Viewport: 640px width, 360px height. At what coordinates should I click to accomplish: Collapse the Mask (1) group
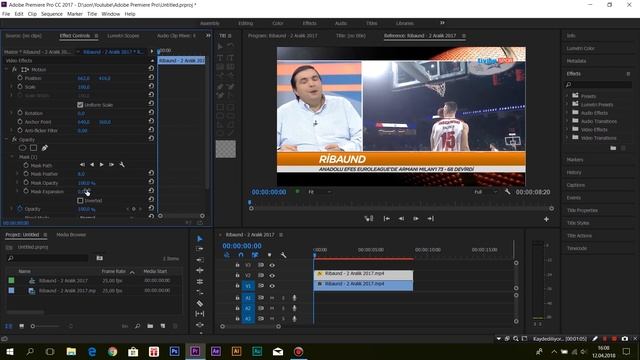(12, 157)
